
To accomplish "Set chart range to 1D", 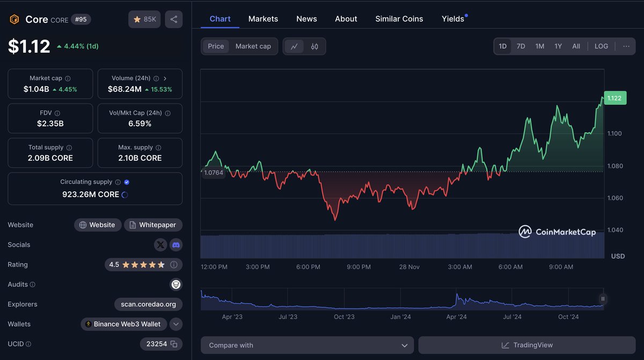I will tap(503, 46).
